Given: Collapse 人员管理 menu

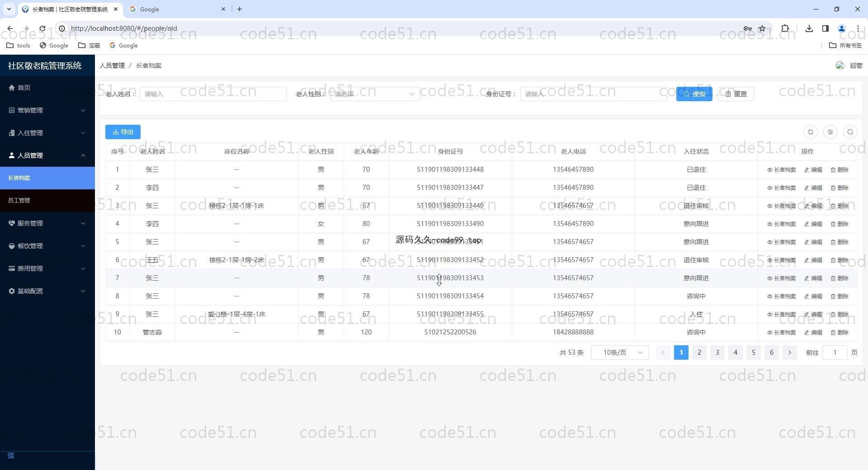Looking at the screenshot, I should click(47, 155).
